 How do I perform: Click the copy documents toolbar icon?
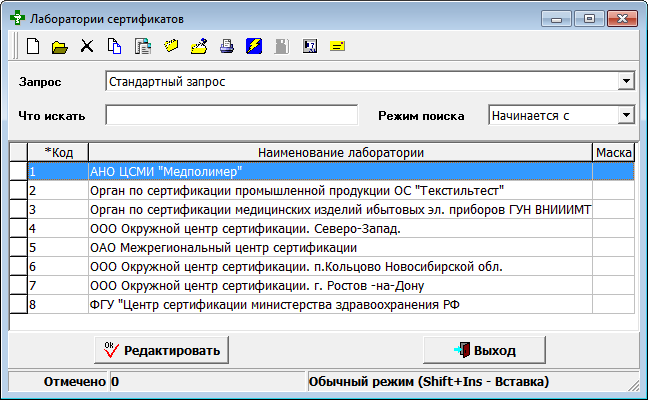coord(114,46)
